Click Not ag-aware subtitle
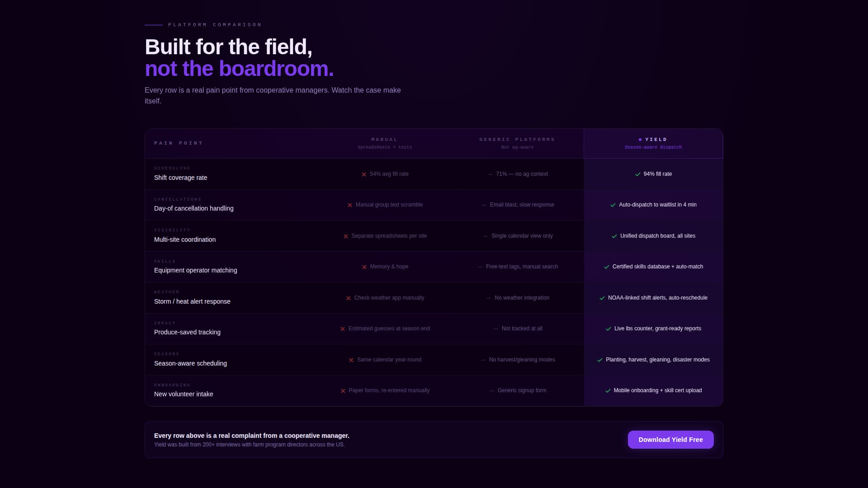Image resolution: width=868 pixels, height=488 pixels. point(517,147)
